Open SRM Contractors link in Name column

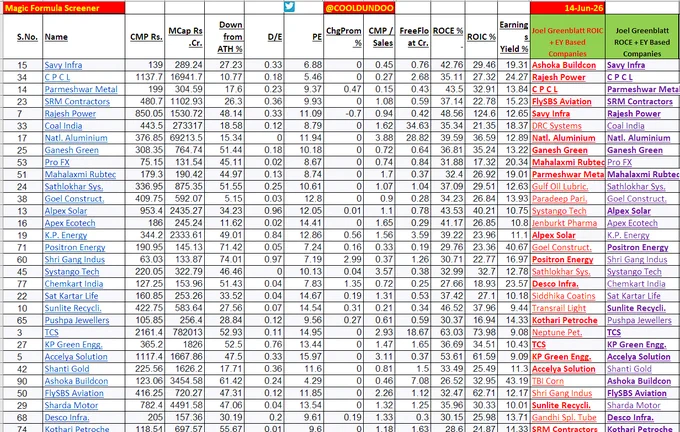coord(77,101)
